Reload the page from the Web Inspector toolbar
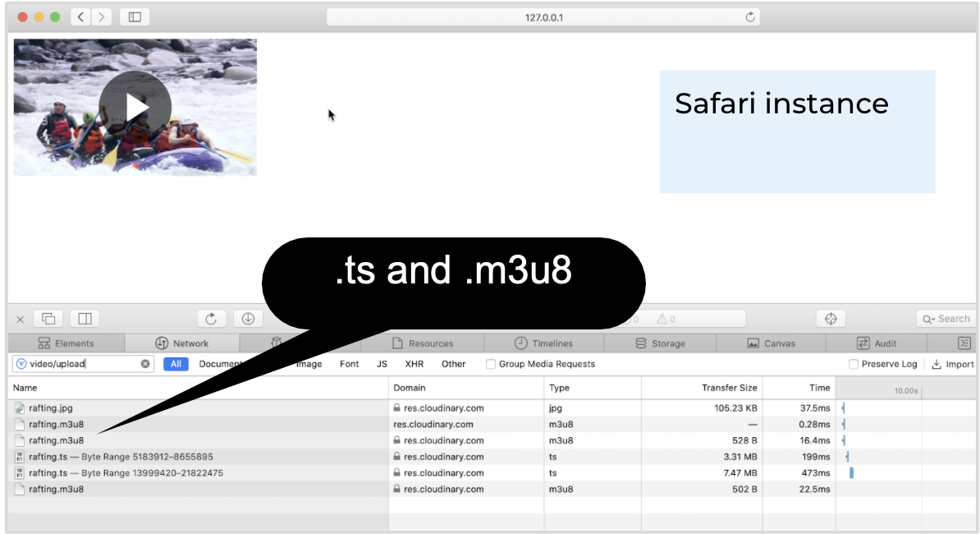980x534 pixels. coord(212,318)
